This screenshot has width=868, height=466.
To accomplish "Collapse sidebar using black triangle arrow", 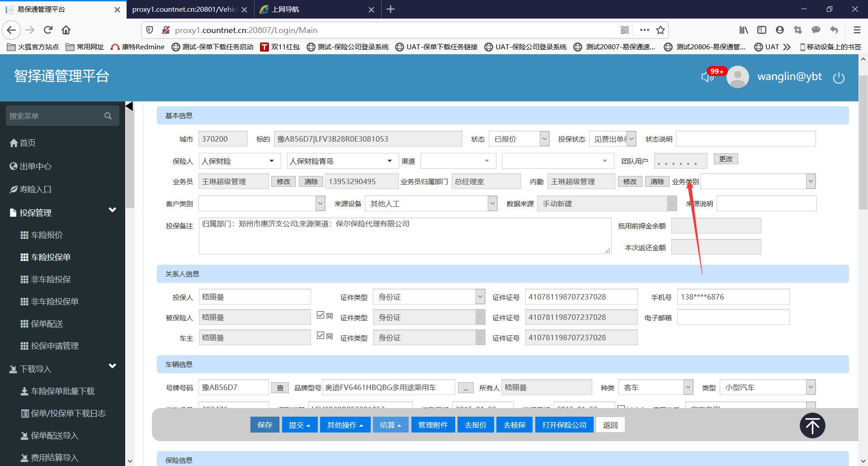I will pyautogui.click(x=129, y=106).
